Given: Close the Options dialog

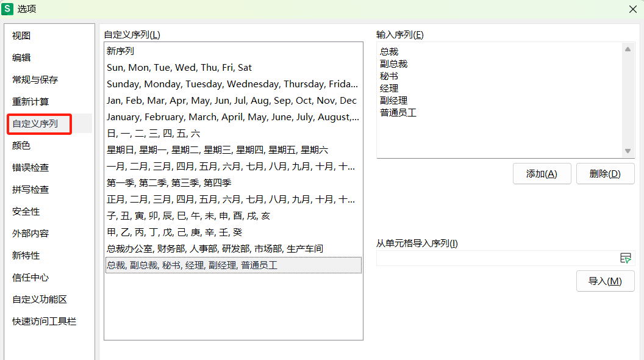Looking at the screenshot, I should tap(633, 9).
